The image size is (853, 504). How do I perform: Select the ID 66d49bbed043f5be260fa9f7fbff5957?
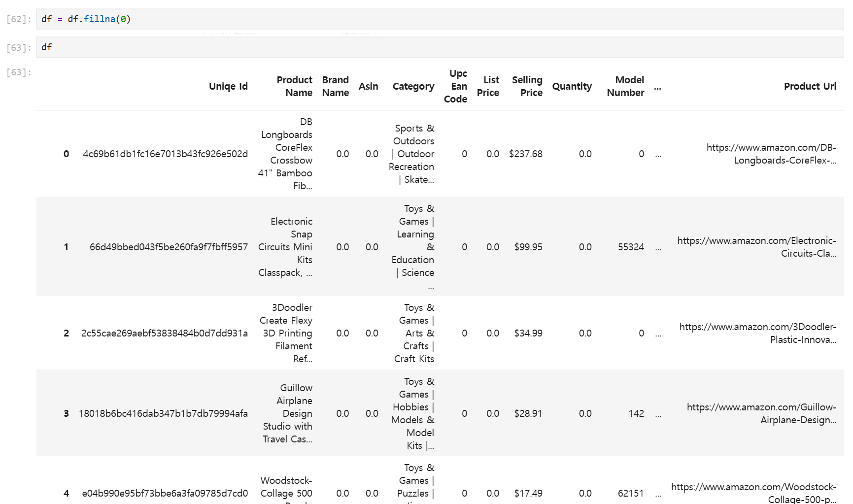169,247
